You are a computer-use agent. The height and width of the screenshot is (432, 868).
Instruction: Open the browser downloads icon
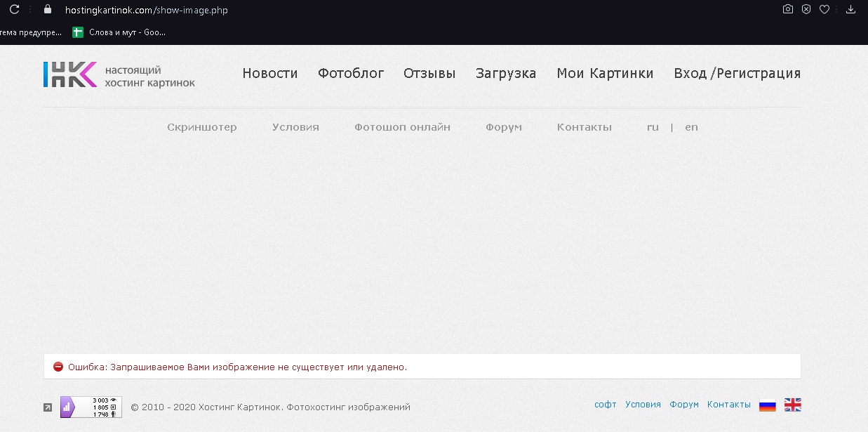[x=851, y=10]
